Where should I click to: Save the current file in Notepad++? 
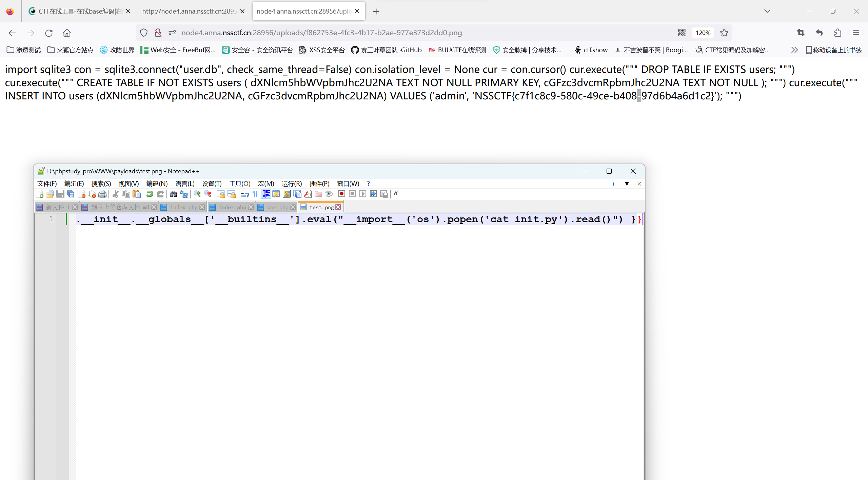click(60, 194)
